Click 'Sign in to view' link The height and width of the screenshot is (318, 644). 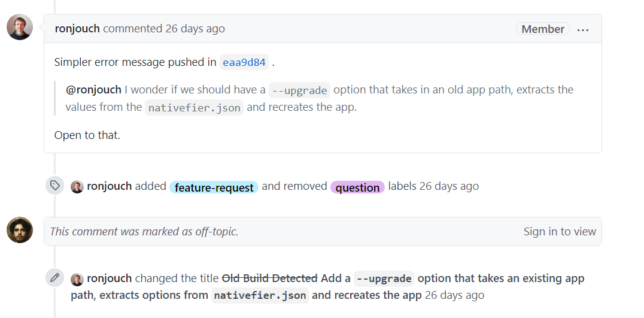pyautogui.click(x=560, y=232)
